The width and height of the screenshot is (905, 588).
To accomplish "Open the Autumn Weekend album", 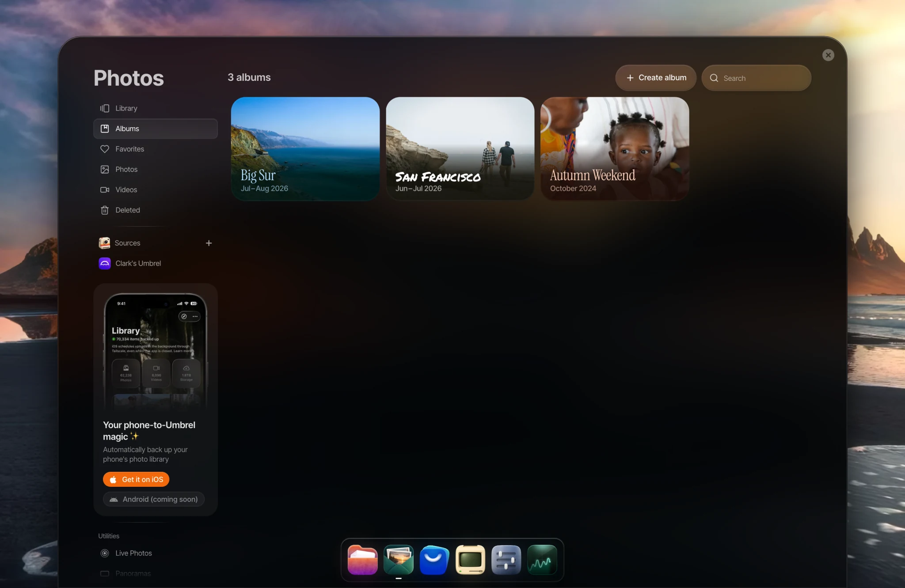I will click(x=615, y=148).
